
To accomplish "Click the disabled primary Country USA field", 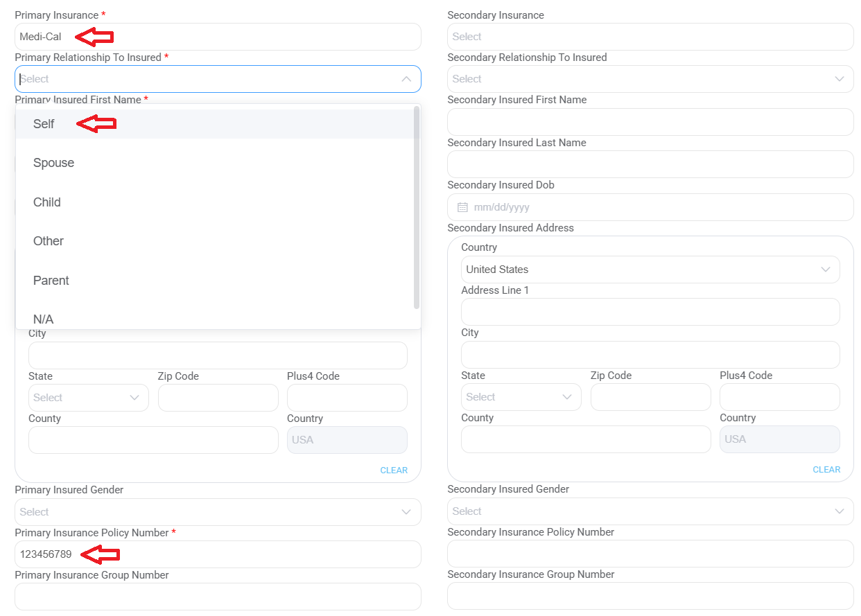I will click(347, 440).
